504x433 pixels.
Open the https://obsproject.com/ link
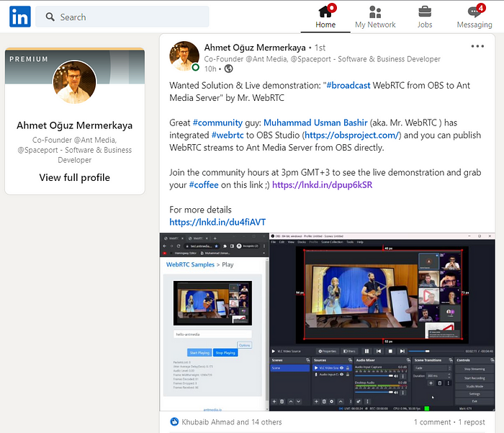click(351, 135)
